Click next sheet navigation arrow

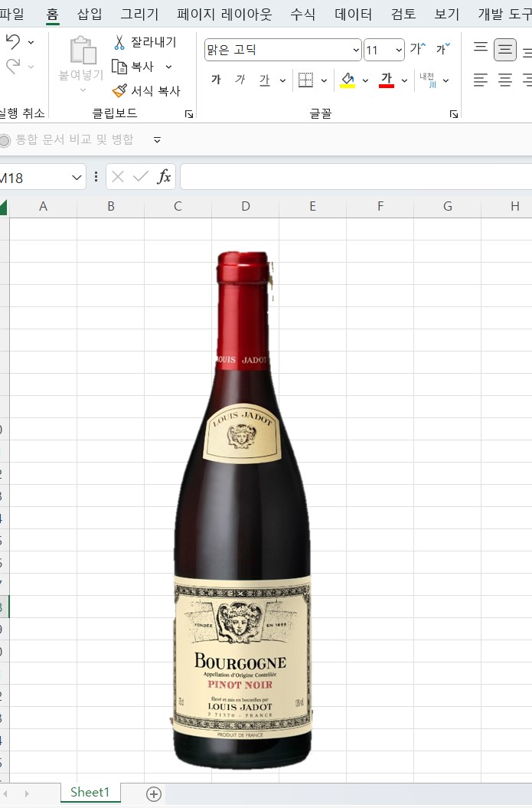tap(26, 794)
